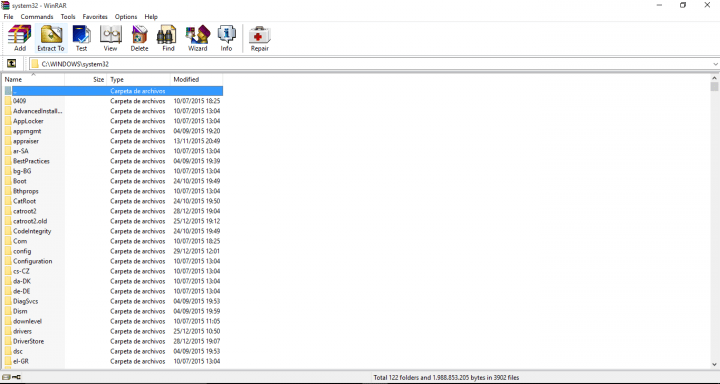Screen dimensions: 720x384
Task: Click the drive icon in status bar
Action: [6, 378]
